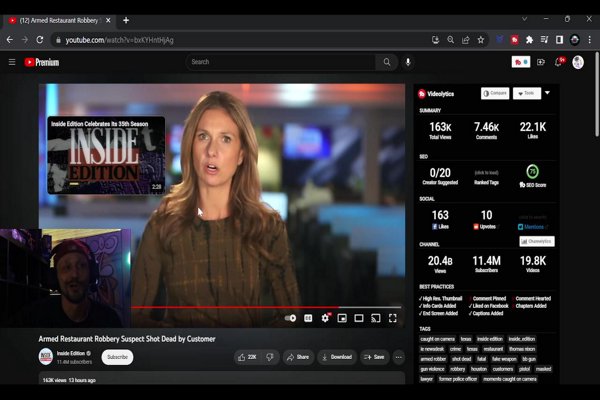600x400 pixels.
Task: Switch to theater mode
Action: tap(359, 318)
